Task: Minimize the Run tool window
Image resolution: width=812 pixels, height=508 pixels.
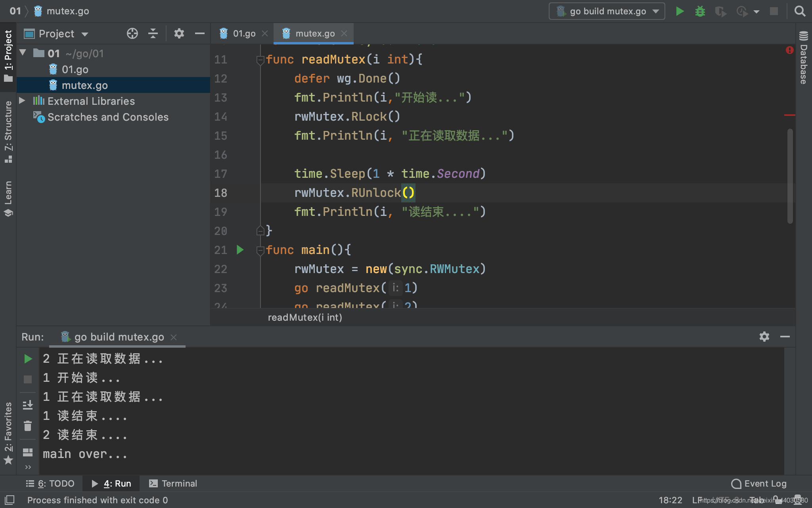Action: pos(785,337)
